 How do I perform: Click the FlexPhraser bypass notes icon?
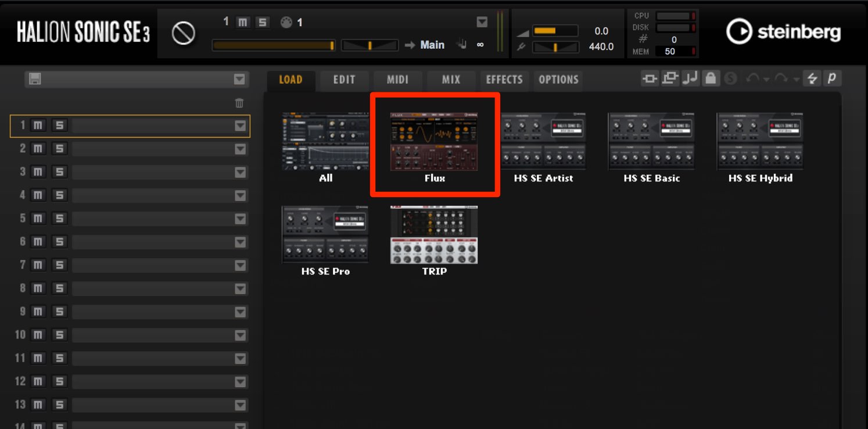[x=690, y=78]
